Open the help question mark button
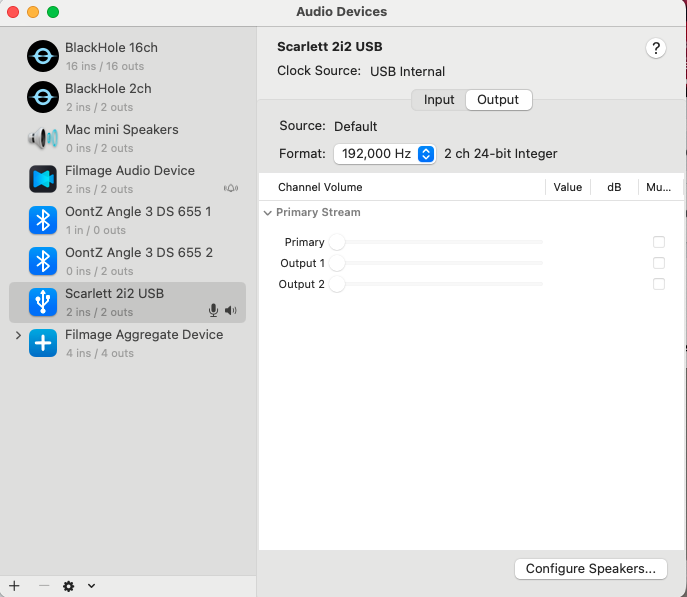Screen dimensions: 687x597 pyautogui.click(x=656, y=48)
